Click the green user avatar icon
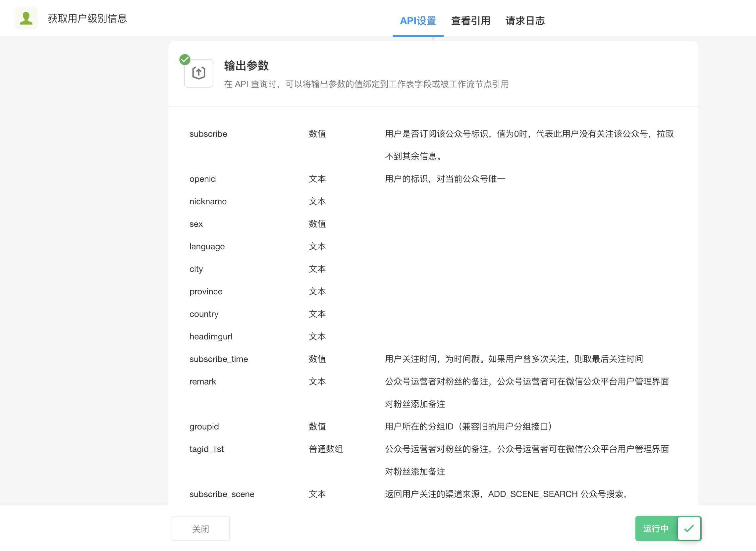 pos(26,18)
